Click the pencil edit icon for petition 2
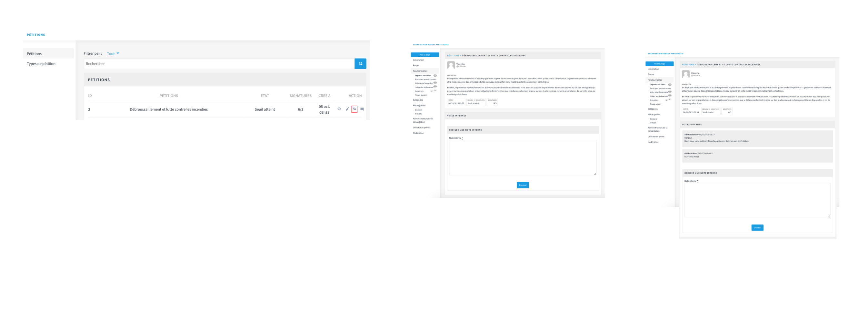Viewport: 868px width, 322px height. 347,109
